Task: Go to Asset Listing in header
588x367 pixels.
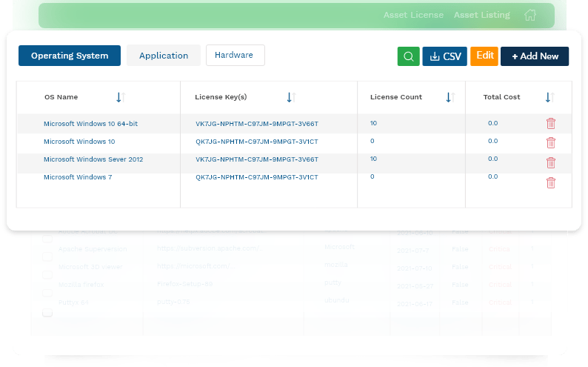Action: point(482,15)
